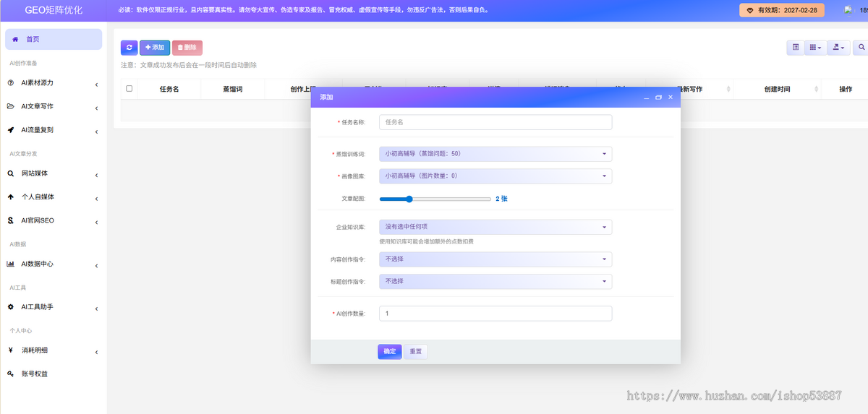Open the 蒸馏训练词 dropdown
This screenshot has height=414, width=868.
(x=495, y=154)
